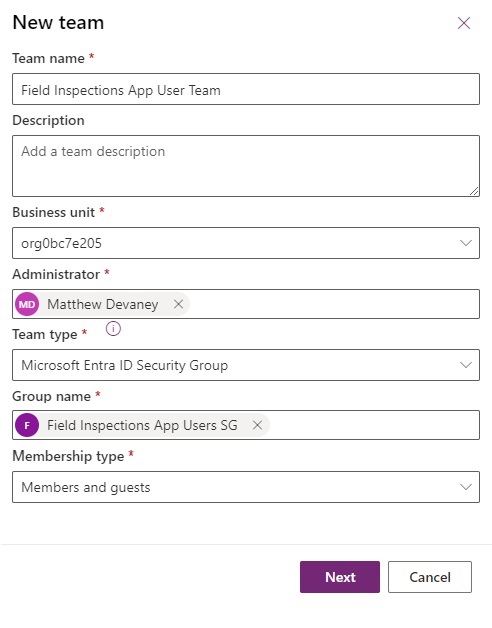Click the Group name field empty area
492x628 pixels.
pyautogui.click(x=373, y=425)
